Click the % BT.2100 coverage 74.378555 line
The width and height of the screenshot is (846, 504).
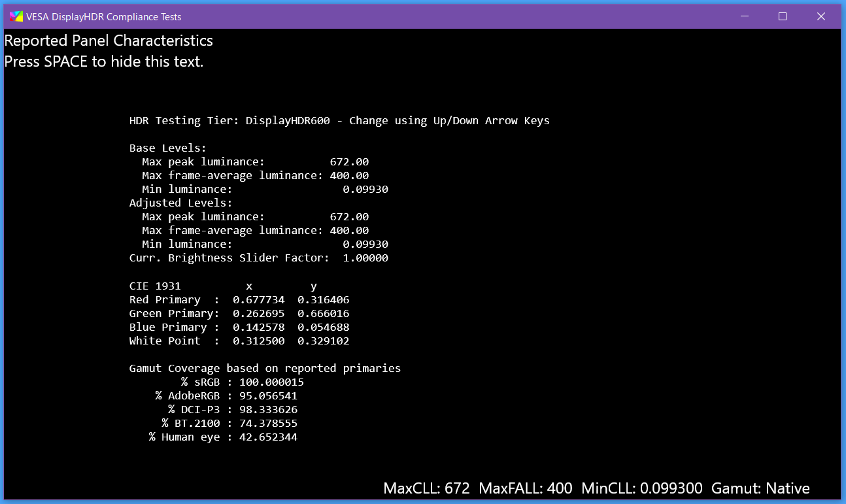coord(229,424)
